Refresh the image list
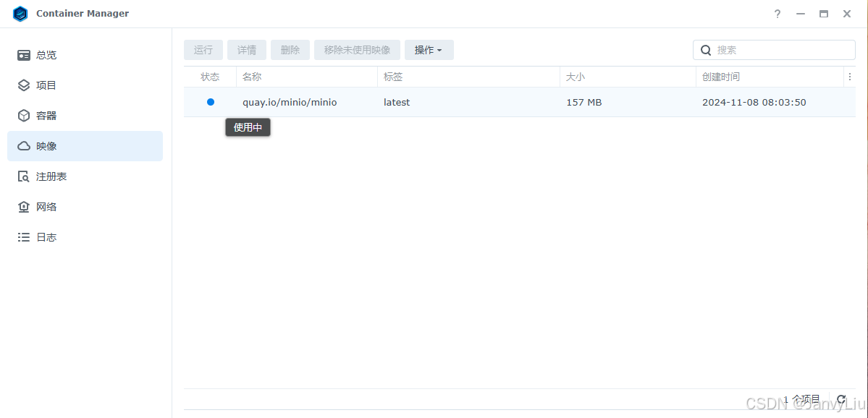Viewport: 868px width, 418px height. (841, 399)
